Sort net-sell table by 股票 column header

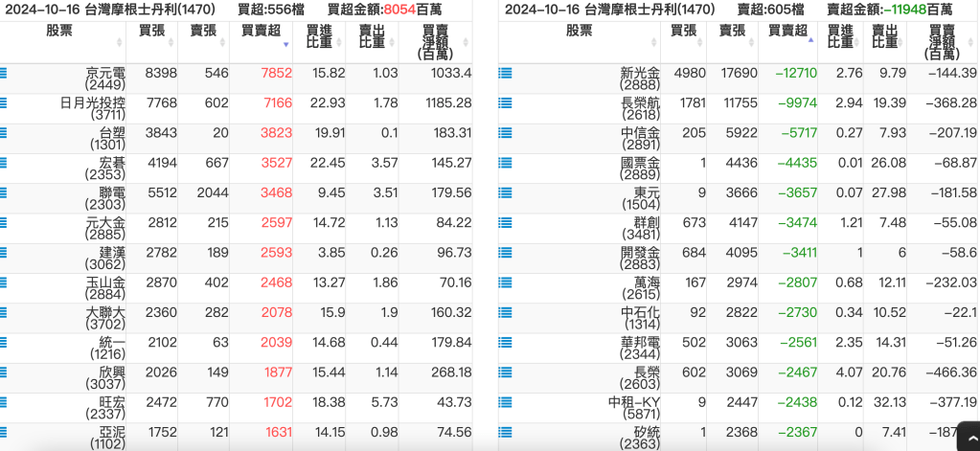tap(579, 31)
